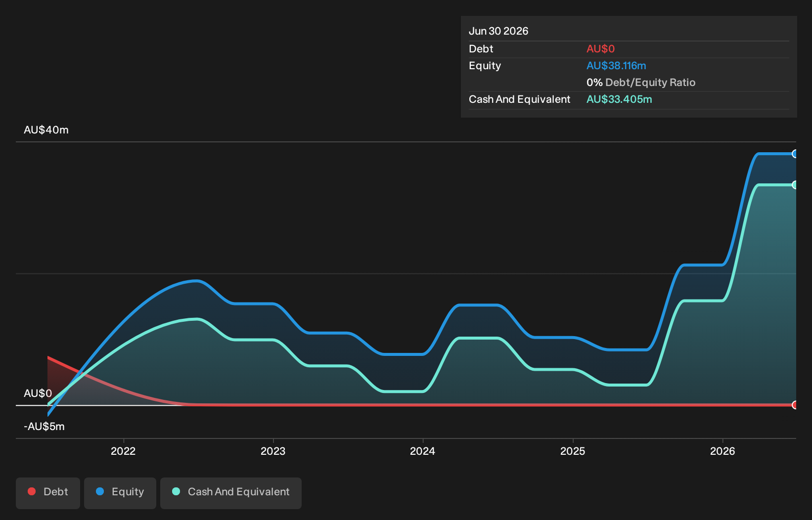
Task: Toggle Cash And Equivalent legend button
Action: pos(231,493)
